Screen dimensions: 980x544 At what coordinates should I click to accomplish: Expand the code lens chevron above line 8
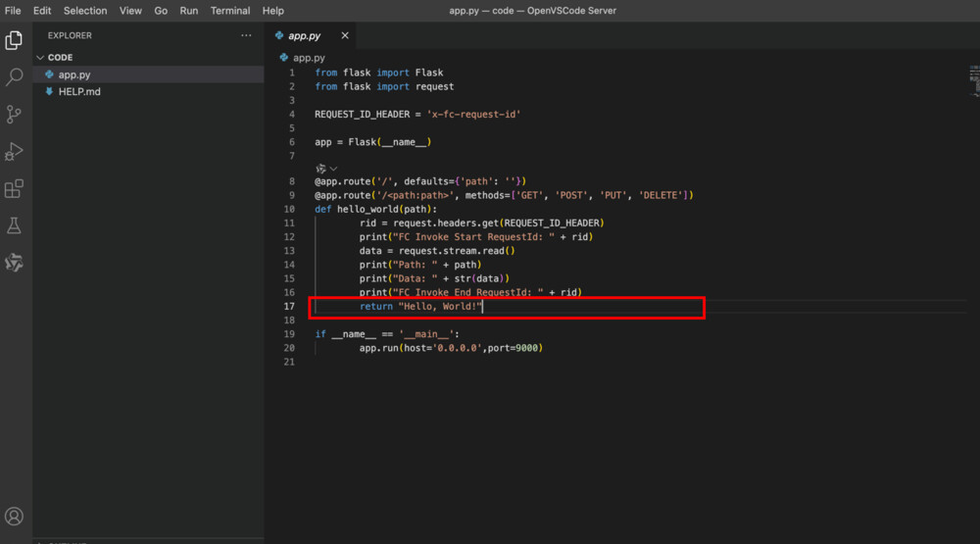pos(333,169)
